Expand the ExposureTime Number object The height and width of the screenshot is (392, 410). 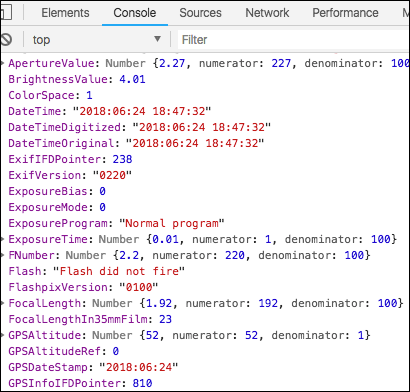[3, 239]
